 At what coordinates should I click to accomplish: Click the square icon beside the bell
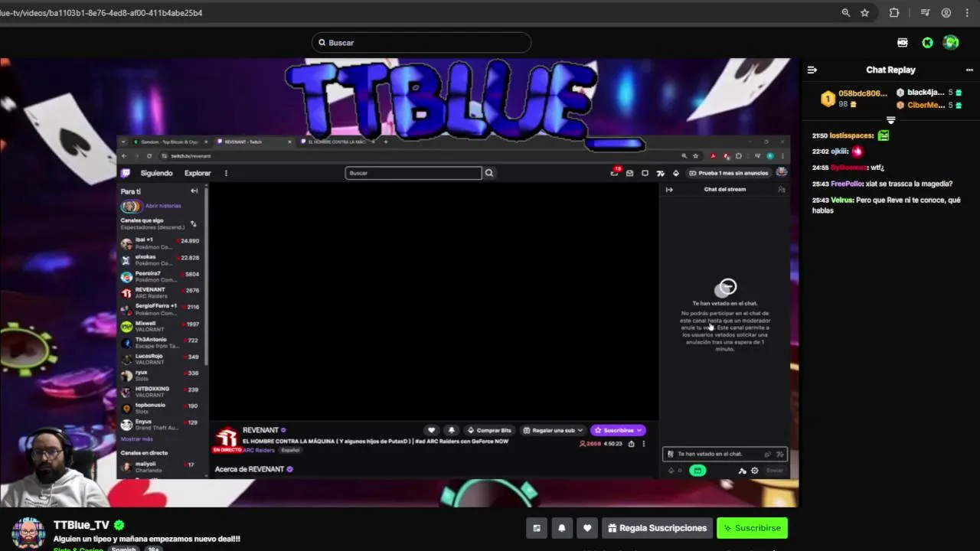pyautogui.click(x=537, y=528)
